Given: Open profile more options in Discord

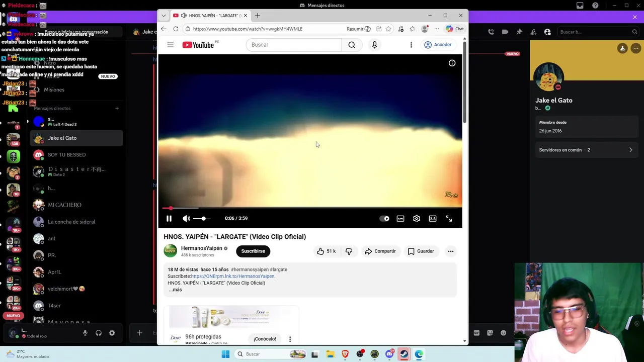Looking at the screenshot, I should click(x=636, y=48).
